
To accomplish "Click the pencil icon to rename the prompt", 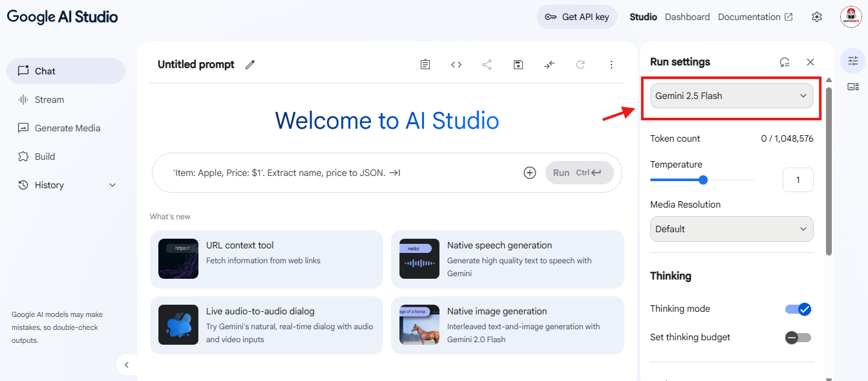I will coord(250,65).
